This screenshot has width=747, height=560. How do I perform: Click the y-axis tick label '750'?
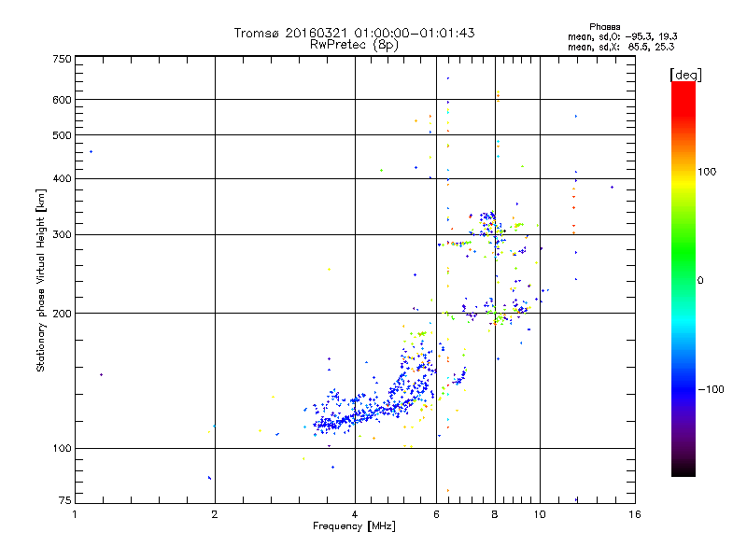pyautogui.click(x=62, y=59)
